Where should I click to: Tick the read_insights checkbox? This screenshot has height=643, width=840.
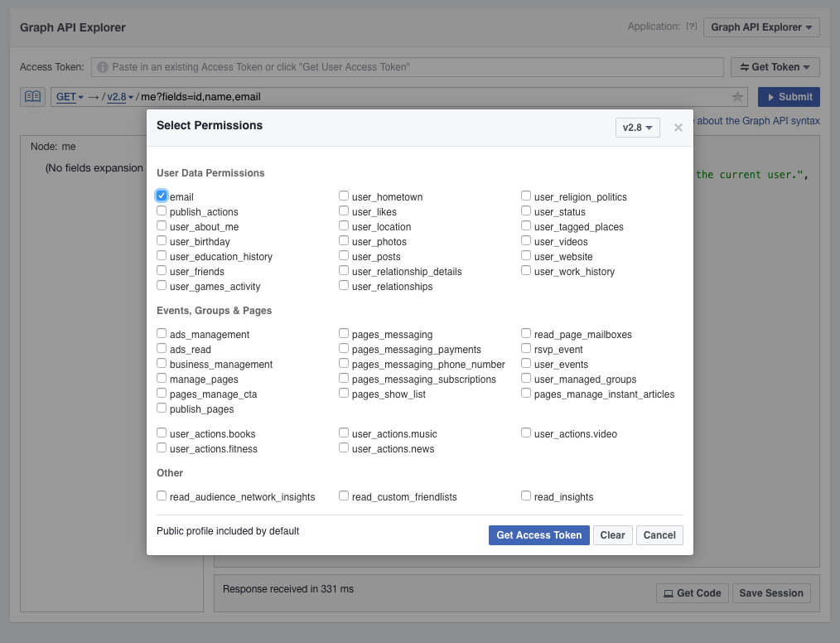tap(525, 496)
